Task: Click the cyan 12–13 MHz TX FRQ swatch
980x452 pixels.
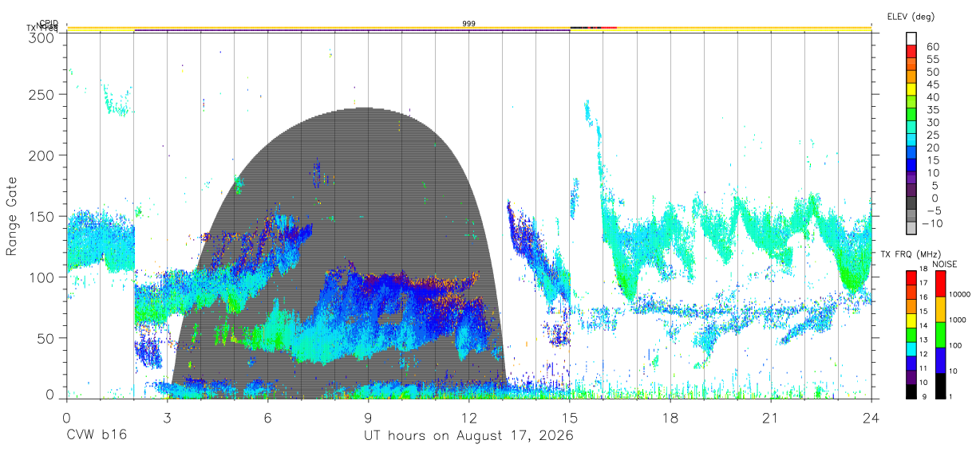Action: 911,348
